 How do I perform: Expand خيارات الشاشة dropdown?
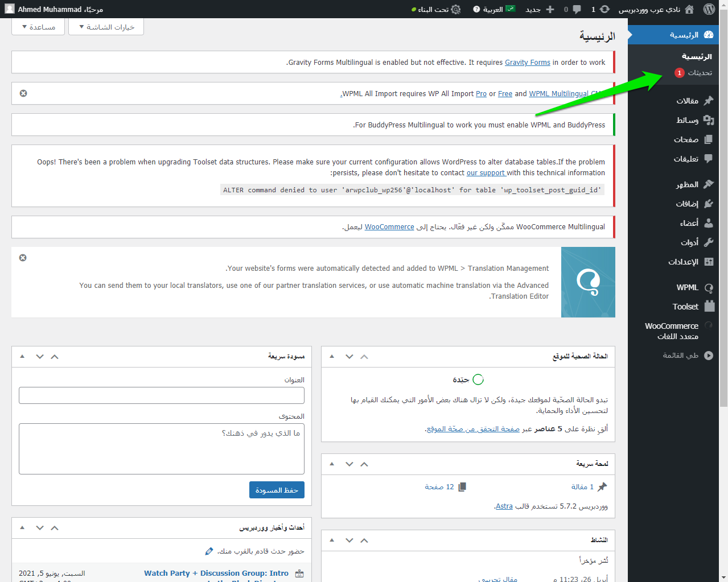pos(106,27)
